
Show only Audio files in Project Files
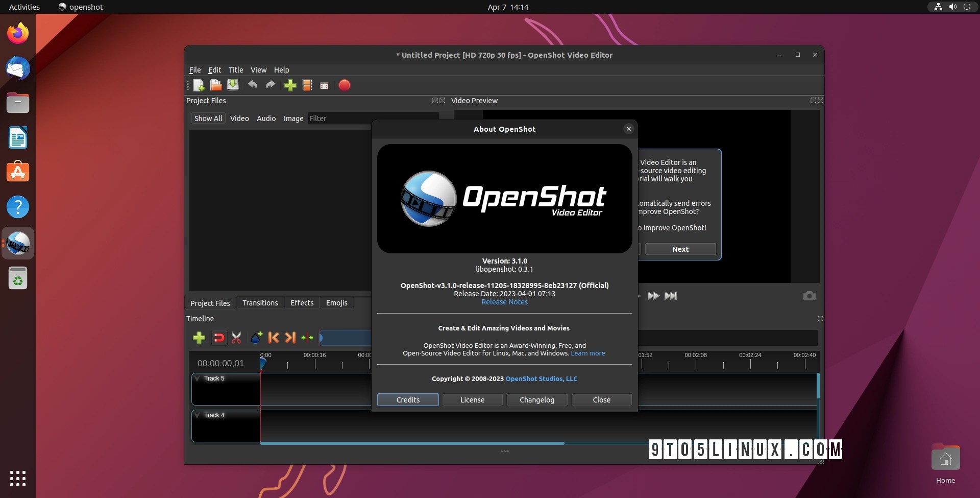(266, 118)
